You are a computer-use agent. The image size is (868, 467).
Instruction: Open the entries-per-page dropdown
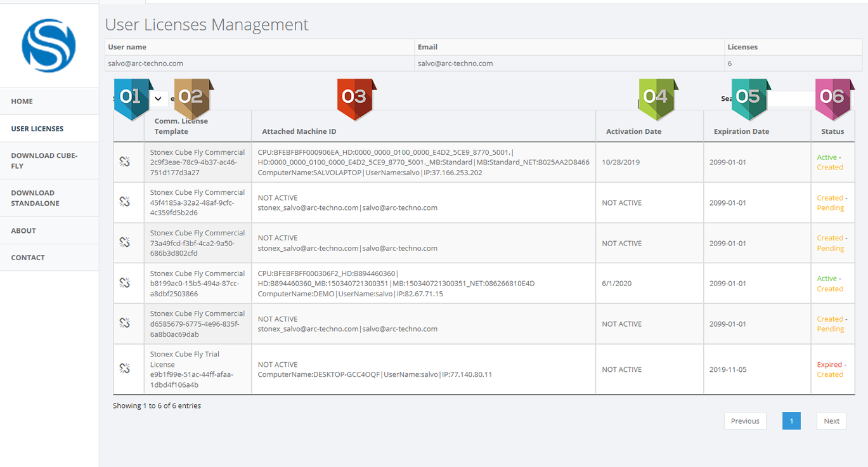pyautogui.click(x=159, y=98)
